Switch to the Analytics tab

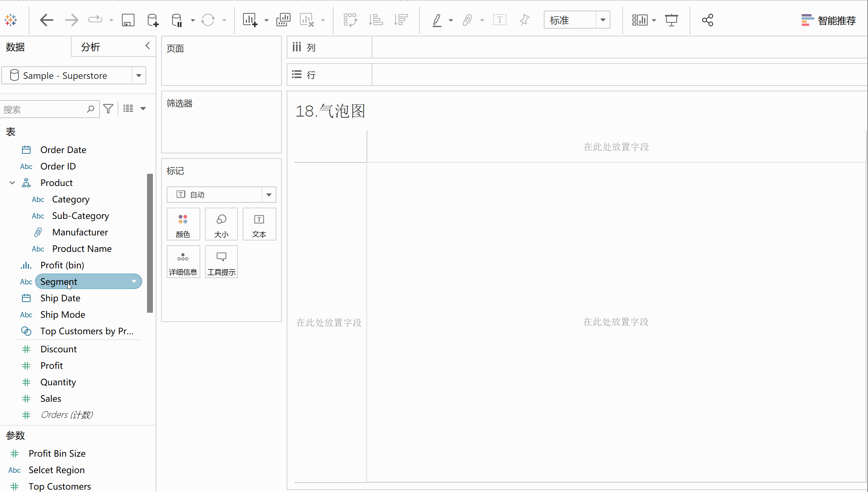pyautogui.click(x=91, y=47)
